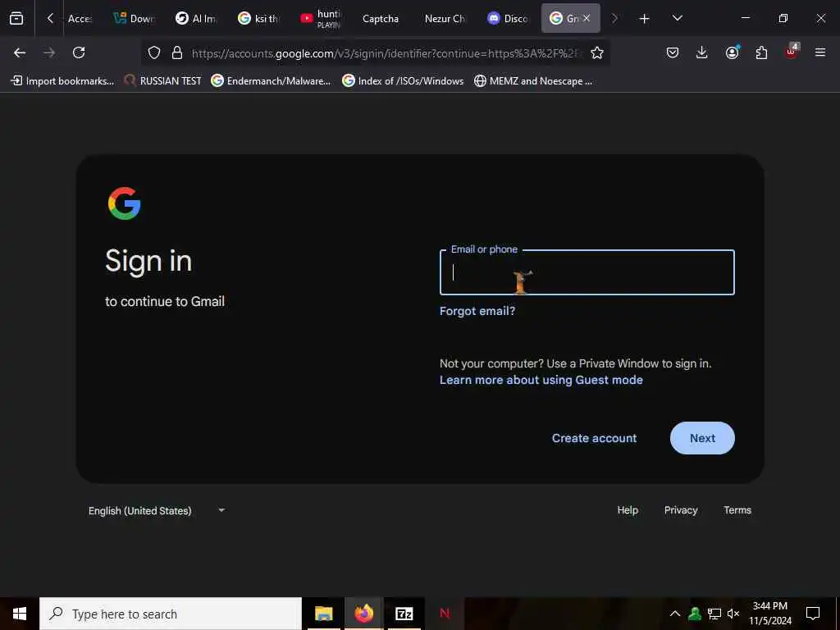
Task: Open Index of /ISOs/Windows bookmark
Action: [x=404, y=81]
